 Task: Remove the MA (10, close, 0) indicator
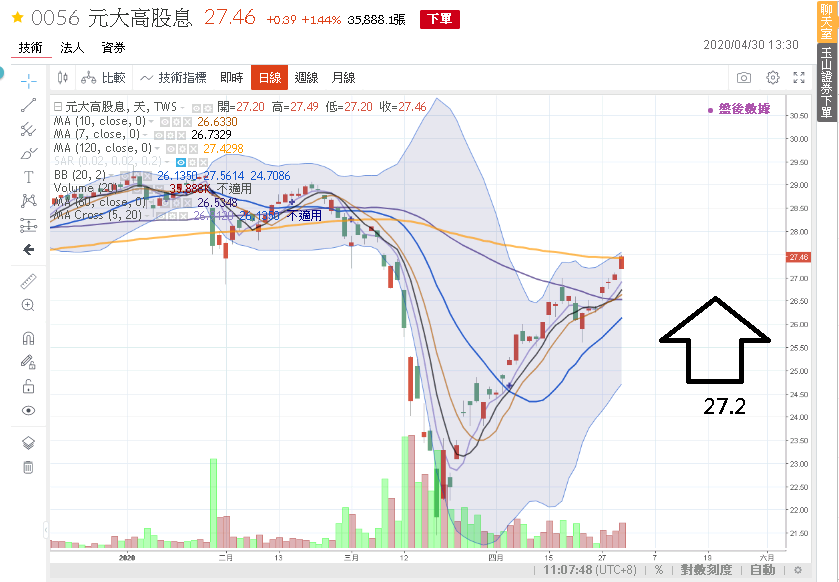click(x=187, y=122)
